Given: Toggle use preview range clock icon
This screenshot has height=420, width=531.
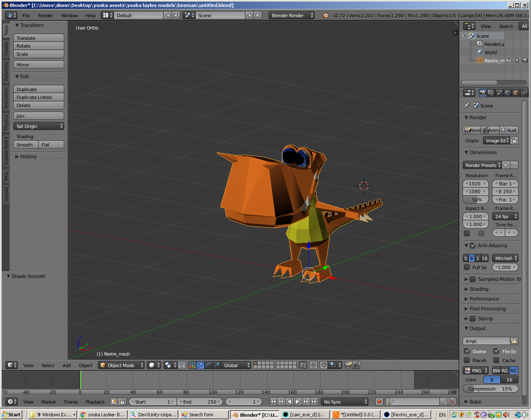Looking at the screenshot, I should (114, 402).
